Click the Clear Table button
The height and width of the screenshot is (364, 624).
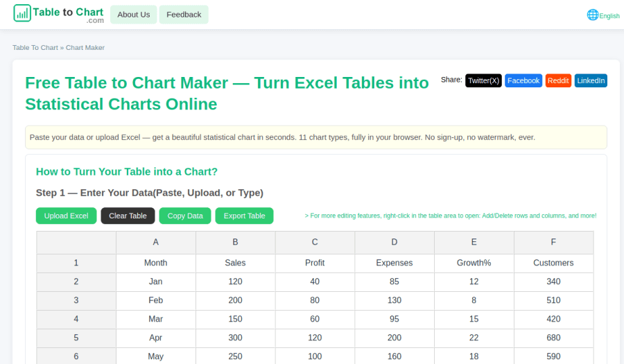[128, 216]
